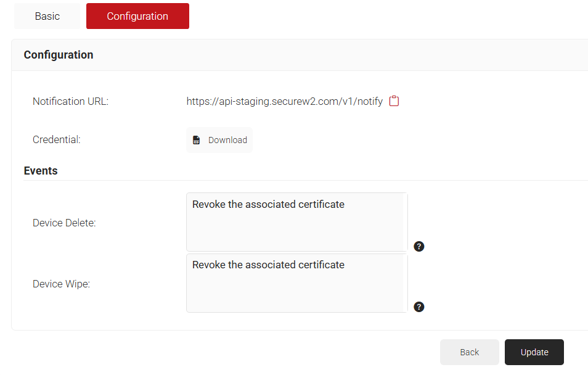
Task: Click the Configuration panel header
Action: 59,55
